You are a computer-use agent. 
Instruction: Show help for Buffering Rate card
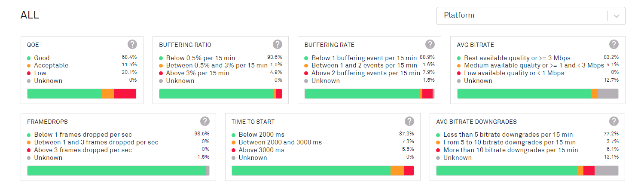click(x=430, y=44)
